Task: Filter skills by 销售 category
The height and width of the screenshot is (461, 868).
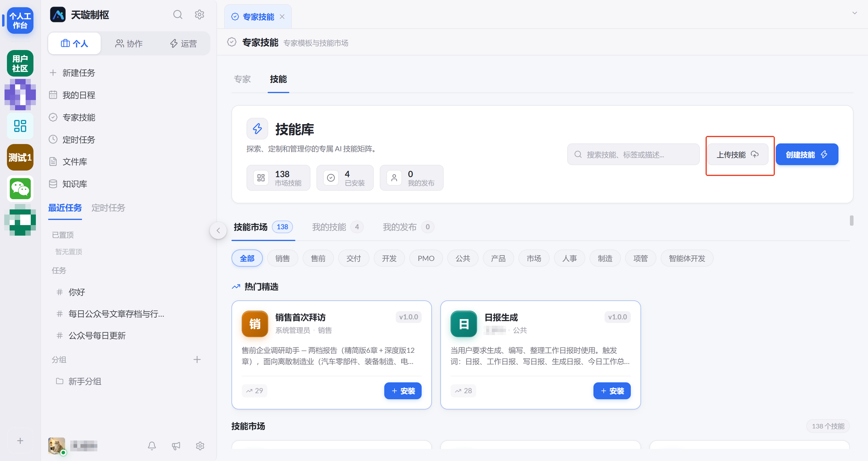Action: (x=282, y=259)
